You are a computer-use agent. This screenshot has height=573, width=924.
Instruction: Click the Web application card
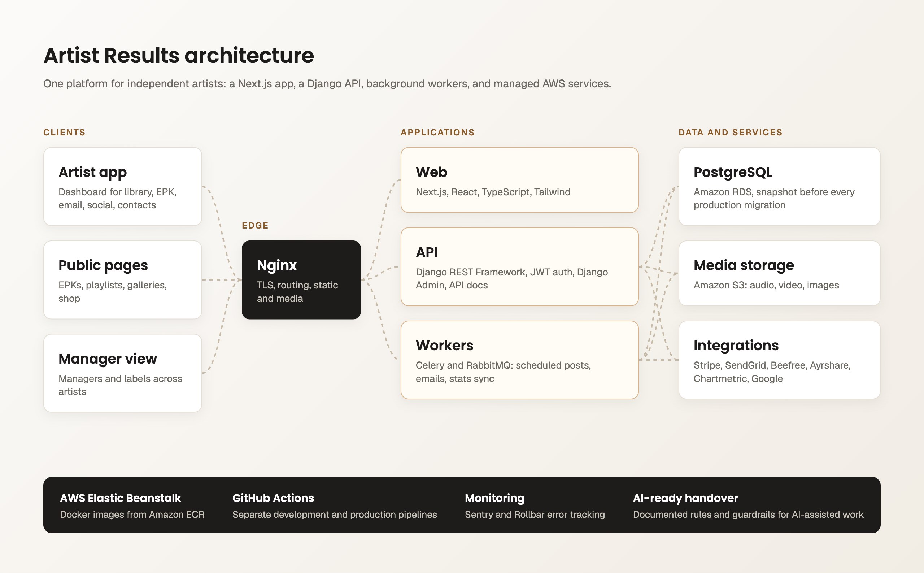519,180
